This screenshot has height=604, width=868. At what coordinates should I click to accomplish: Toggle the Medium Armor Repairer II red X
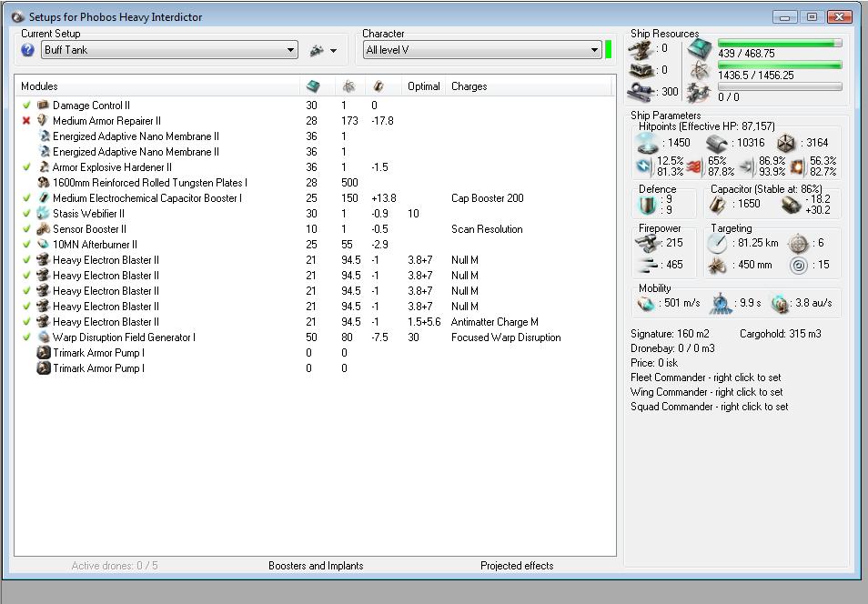pyautogui.click(x=26, y=121)
